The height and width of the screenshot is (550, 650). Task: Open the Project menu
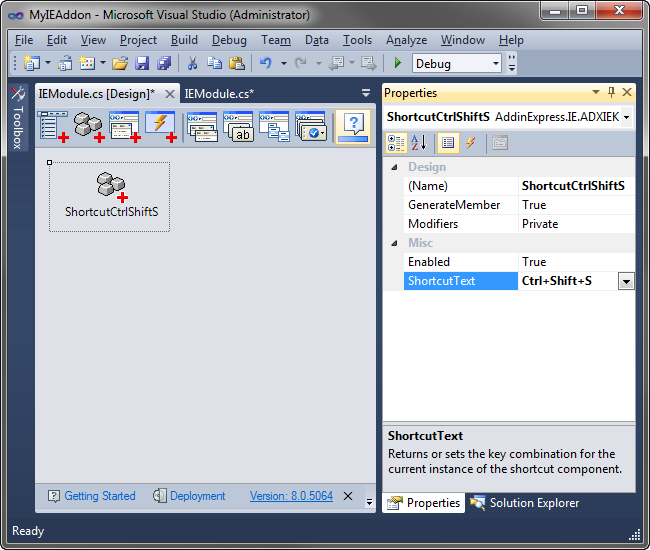pyautogui.click(x=138, y=40)
